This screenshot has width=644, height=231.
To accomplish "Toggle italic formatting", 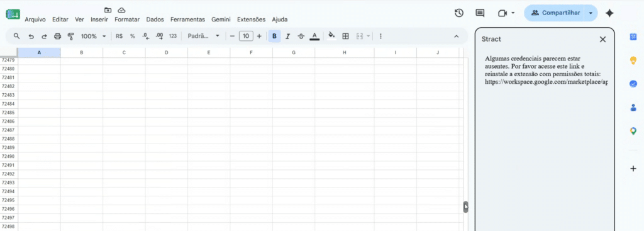I will pyautogui.click(x=287, y=36).
